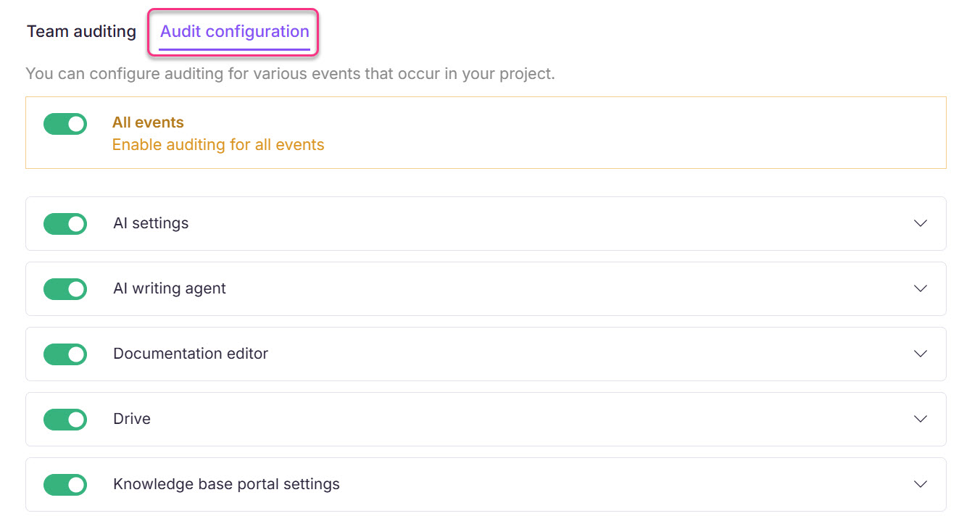Click the All events heading
The image size is (980, 516).
click(x=148, y=122)
